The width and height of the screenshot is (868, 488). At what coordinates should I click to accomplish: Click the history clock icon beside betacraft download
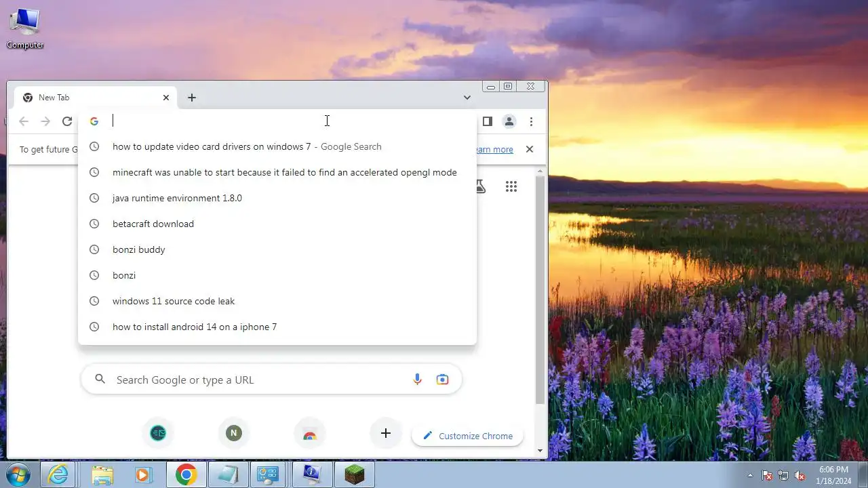[x=94, y=224]
